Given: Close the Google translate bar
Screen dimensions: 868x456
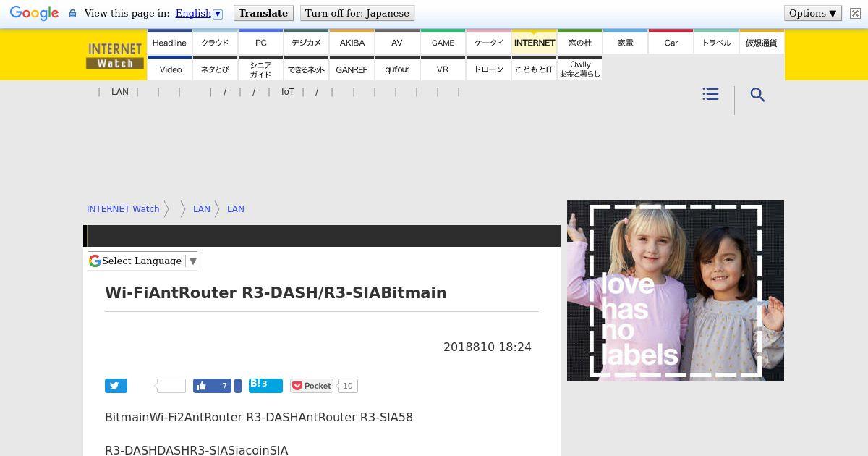Looking at the screenshot, I should pos(855,14).
